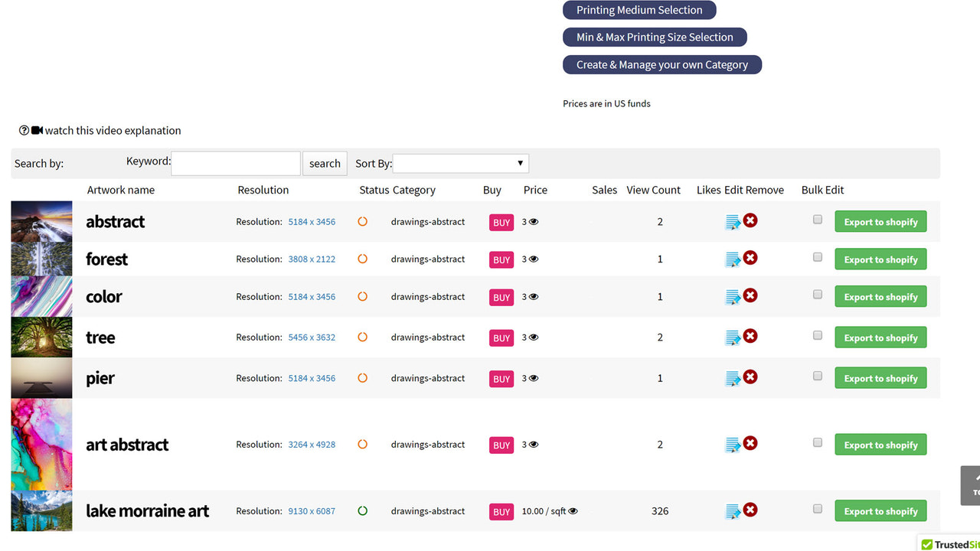980x551 pixels.
Task: Click the Keyword search input field
Action: pyautogui.click(x=236, y=163)
